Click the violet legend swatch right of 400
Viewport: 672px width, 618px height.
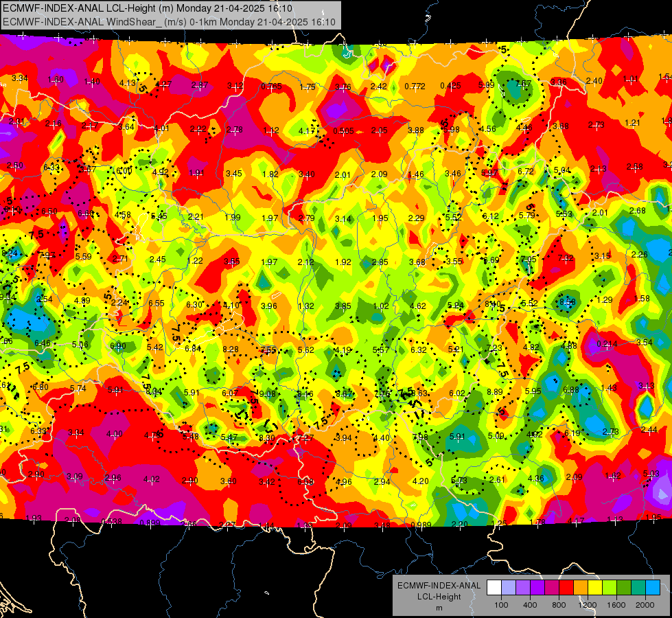point(537,588)
